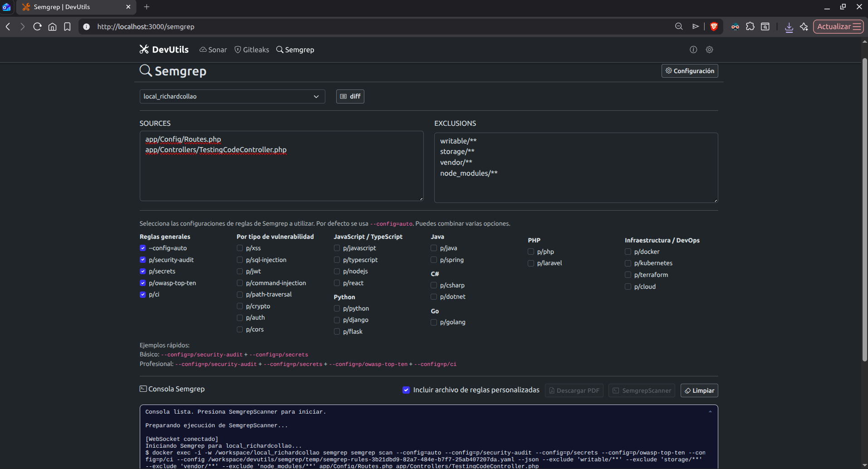Screen dimensions: 868x469
Task: Open the glasses extension icon in toolbar
Action: pos(735,27)
